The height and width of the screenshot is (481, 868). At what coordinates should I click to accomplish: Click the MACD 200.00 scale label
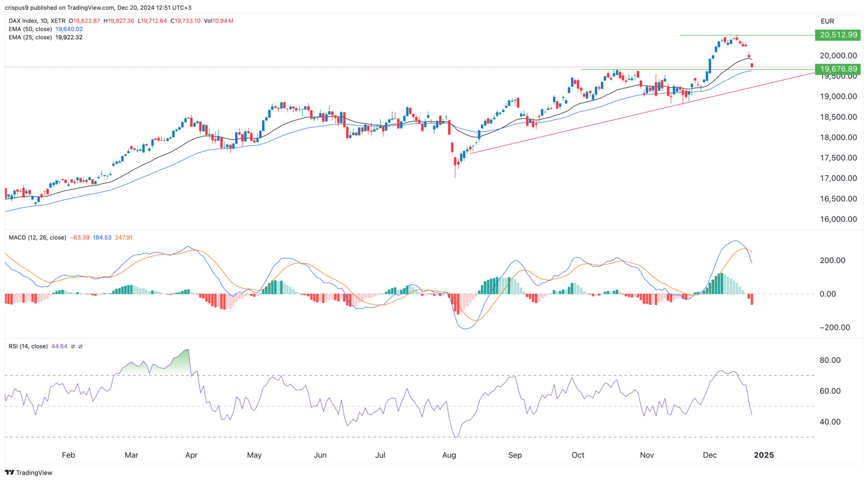832,260
